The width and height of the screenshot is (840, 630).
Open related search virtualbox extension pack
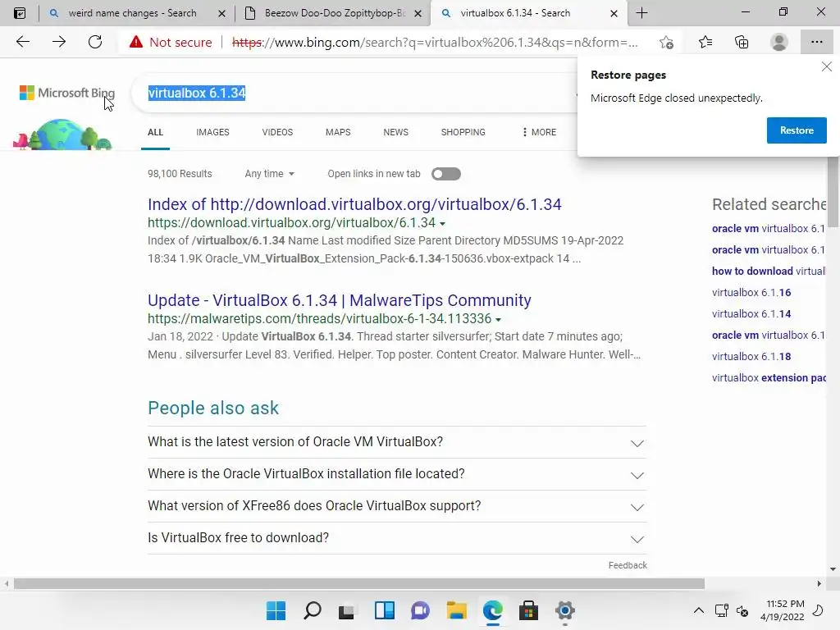point(769,377)
